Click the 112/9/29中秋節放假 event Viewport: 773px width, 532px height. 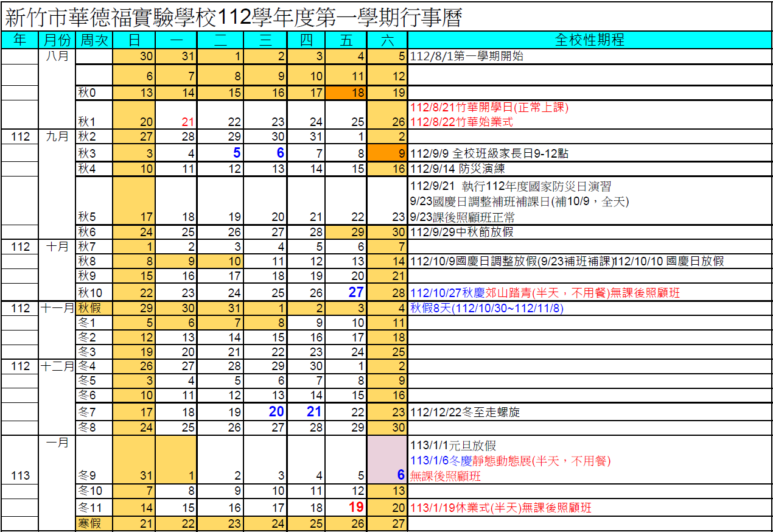tap(463, 232)
